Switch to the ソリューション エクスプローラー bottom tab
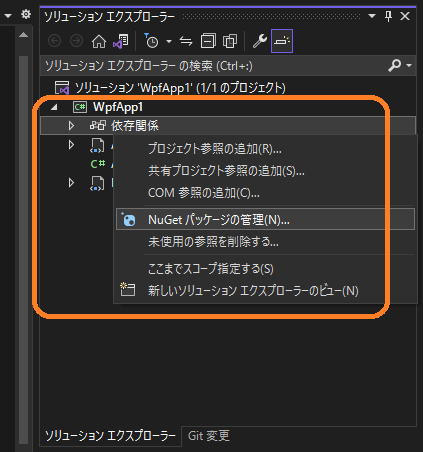This screenshot has width=423, height=452. click(x=110, y=436)
